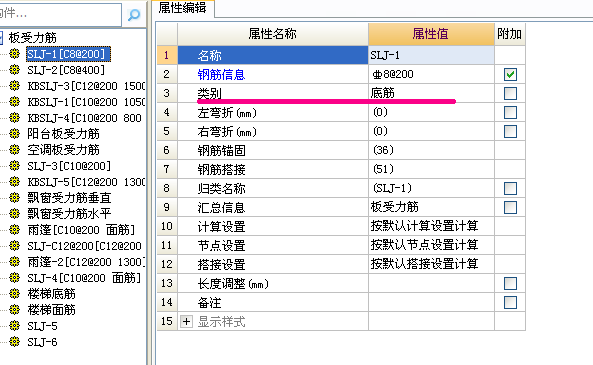Click the 属性名称 column header
Viewport: 593px width, 365px height.
[x=273, y=34]
